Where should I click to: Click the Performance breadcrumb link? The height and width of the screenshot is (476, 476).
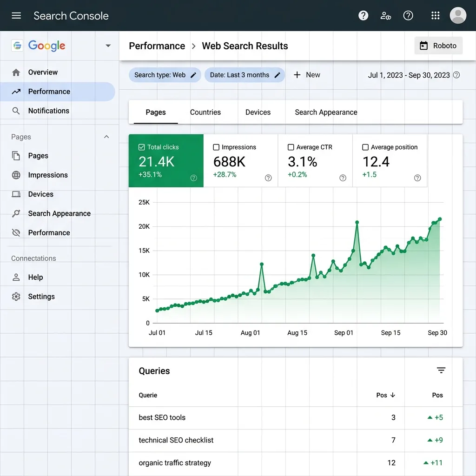157,46
